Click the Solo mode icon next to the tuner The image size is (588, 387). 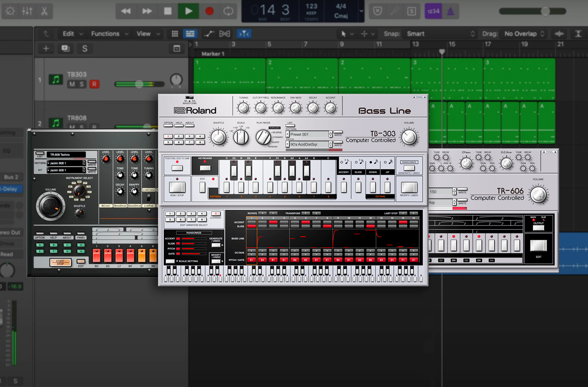coord(411,11)
